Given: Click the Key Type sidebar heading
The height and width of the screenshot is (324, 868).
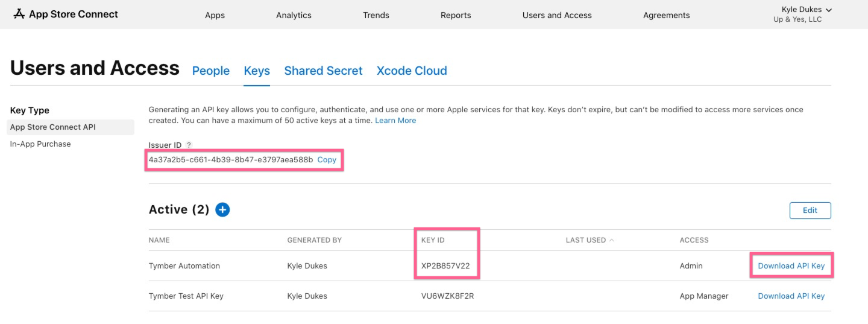Looking at the screenshot, I should [30, 110].
